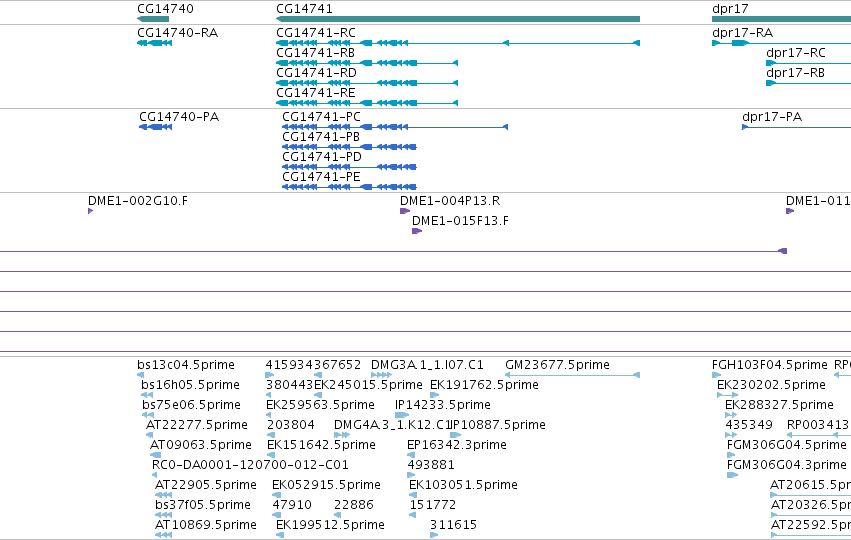
Task: Select EST bs16h05.5prime
Action: click(x=190, y=385)
